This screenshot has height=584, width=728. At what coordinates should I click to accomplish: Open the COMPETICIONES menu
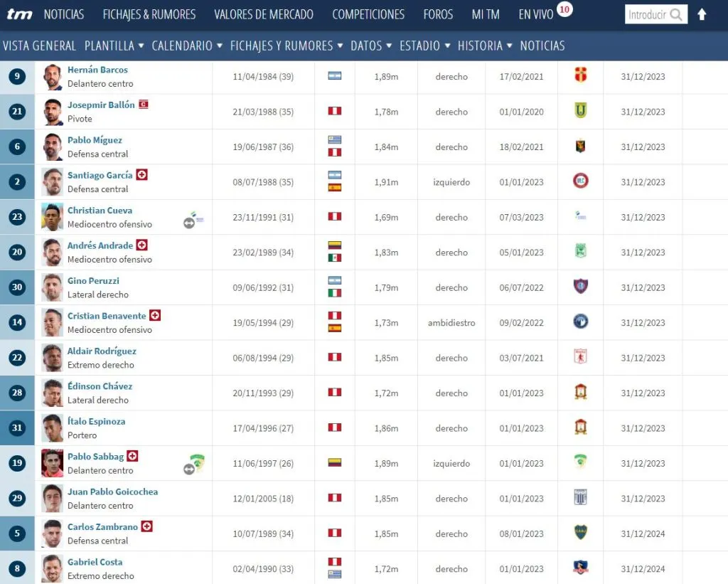[368, 14]
